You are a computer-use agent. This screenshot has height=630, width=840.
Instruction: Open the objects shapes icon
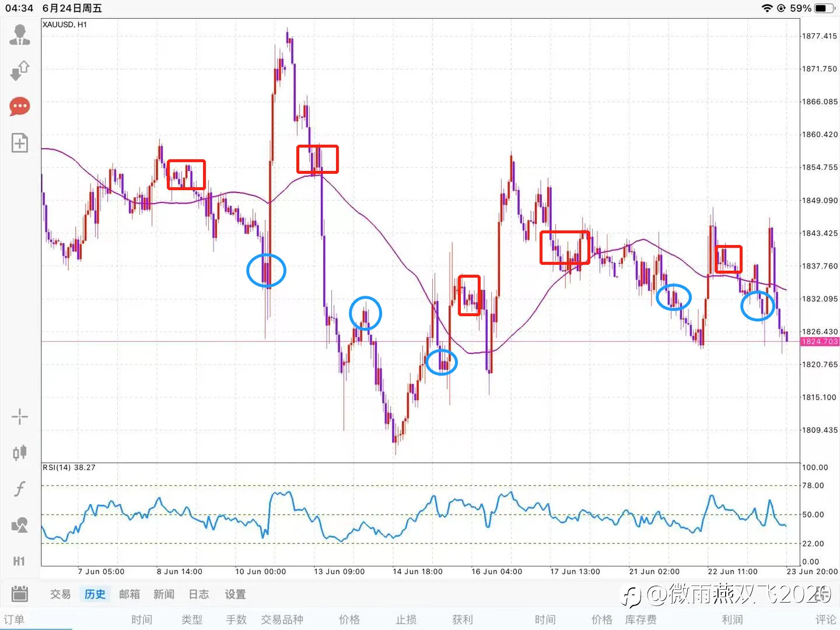click(x=19, y=525)
